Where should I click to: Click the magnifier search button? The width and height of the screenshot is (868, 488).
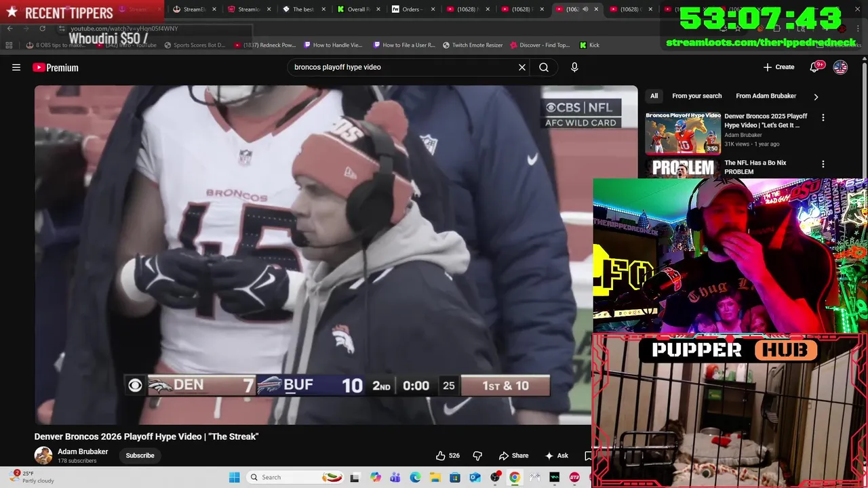[544, 67]
